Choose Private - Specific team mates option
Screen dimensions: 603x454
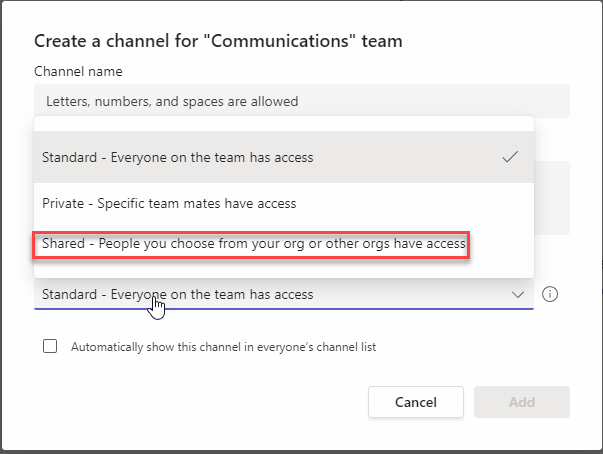(x=170, y=204)
